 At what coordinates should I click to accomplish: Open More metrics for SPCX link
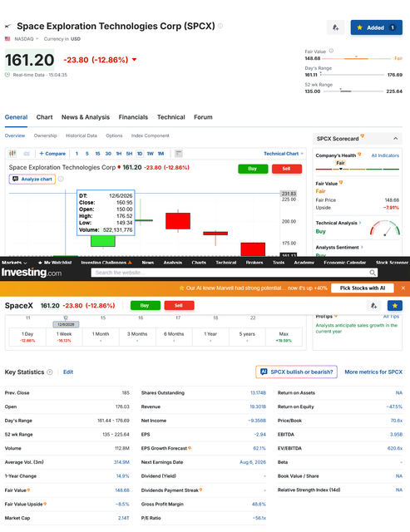tap(373, 372)
